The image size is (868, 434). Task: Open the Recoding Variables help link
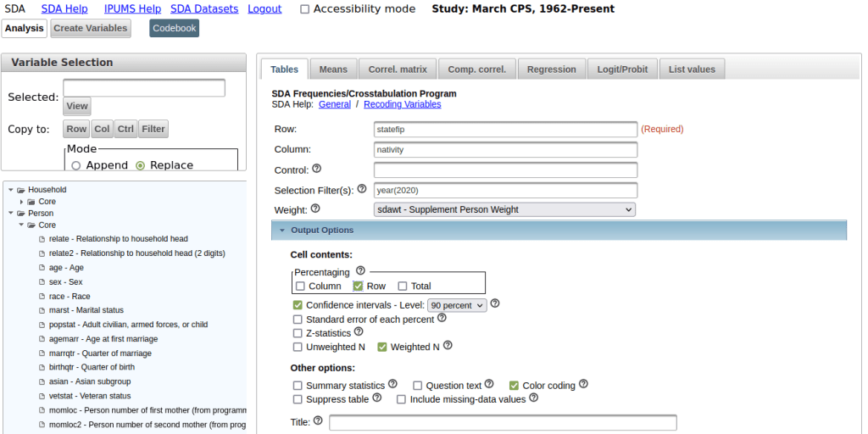tap(402, 104)
